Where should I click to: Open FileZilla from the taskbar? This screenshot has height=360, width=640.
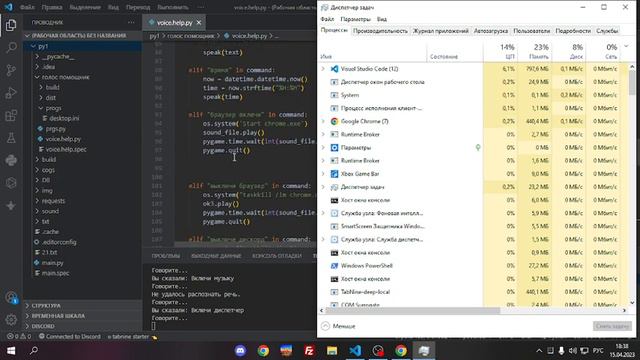[x=309, y=351]
